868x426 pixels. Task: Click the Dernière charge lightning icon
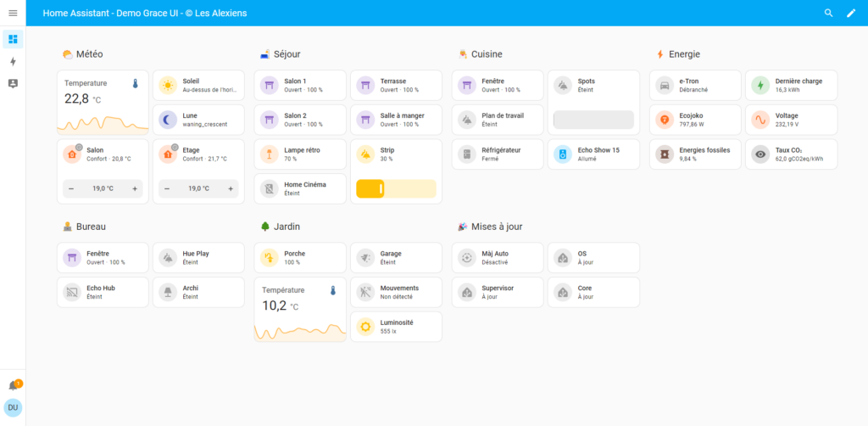click(x=760, y=86)
